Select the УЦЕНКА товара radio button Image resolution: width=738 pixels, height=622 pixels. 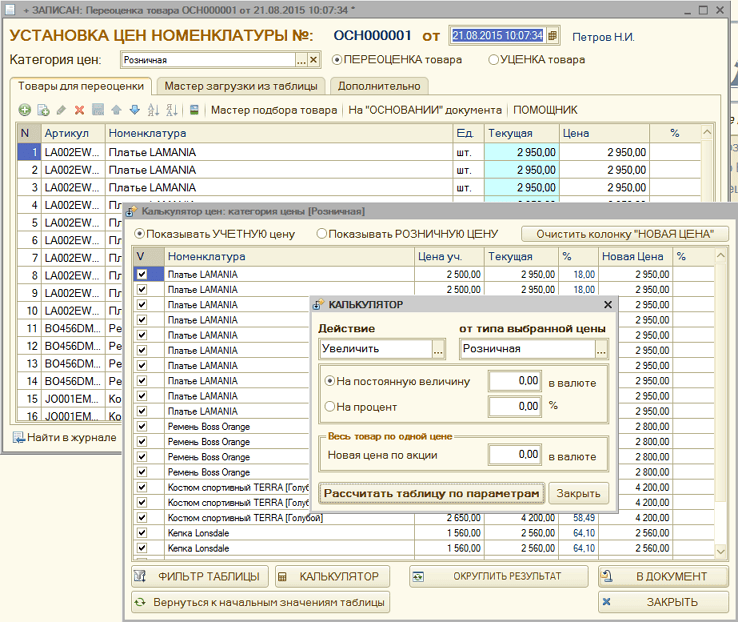494,60
